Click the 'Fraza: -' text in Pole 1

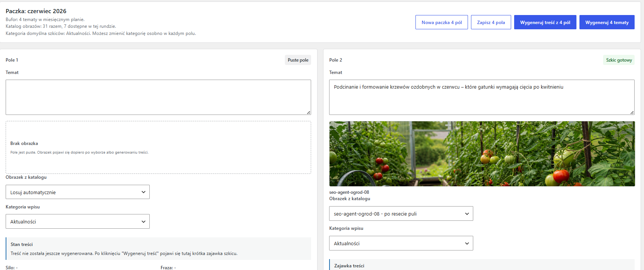tap(168, 267)
